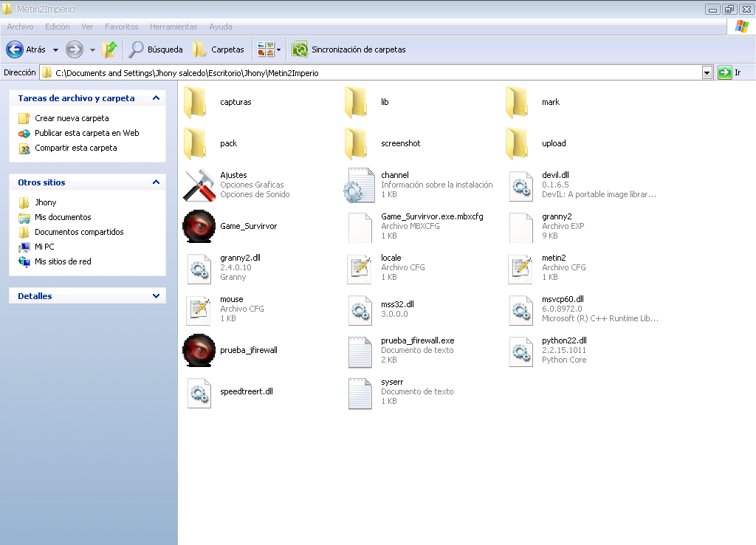
Task: Select the lib folder icon
Action: (357, 102)
